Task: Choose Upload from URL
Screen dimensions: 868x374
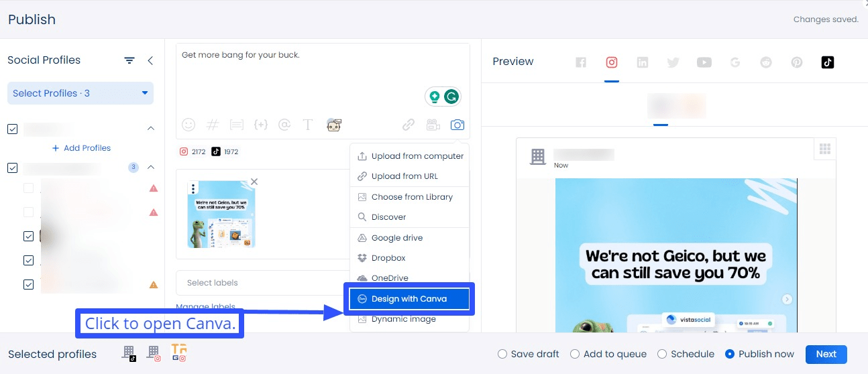Action: pos(409,176)
